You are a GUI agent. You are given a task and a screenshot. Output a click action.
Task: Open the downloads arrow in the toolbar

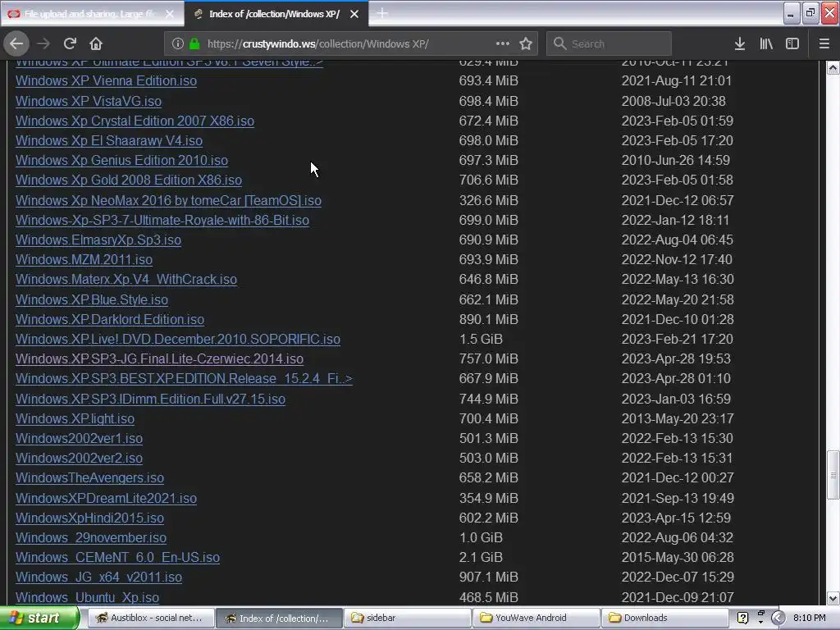pyautogui.click(x=740, y=43)
